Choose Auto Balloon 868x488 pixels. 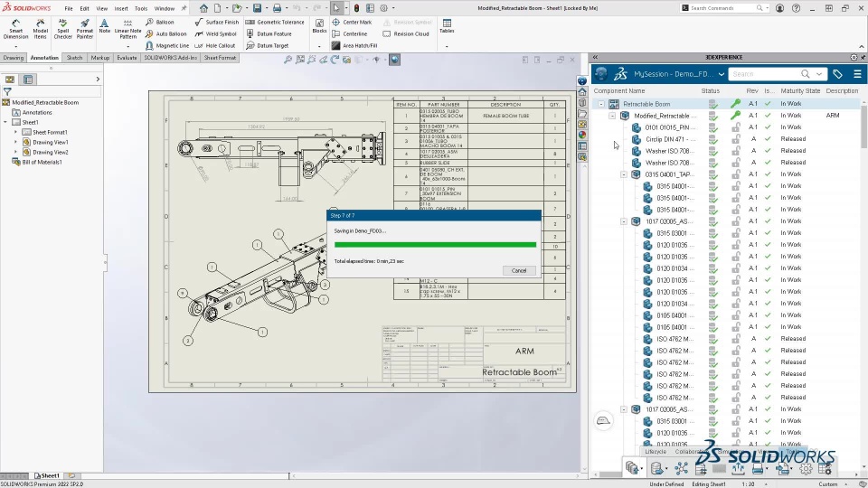click(x=165, y=33)
